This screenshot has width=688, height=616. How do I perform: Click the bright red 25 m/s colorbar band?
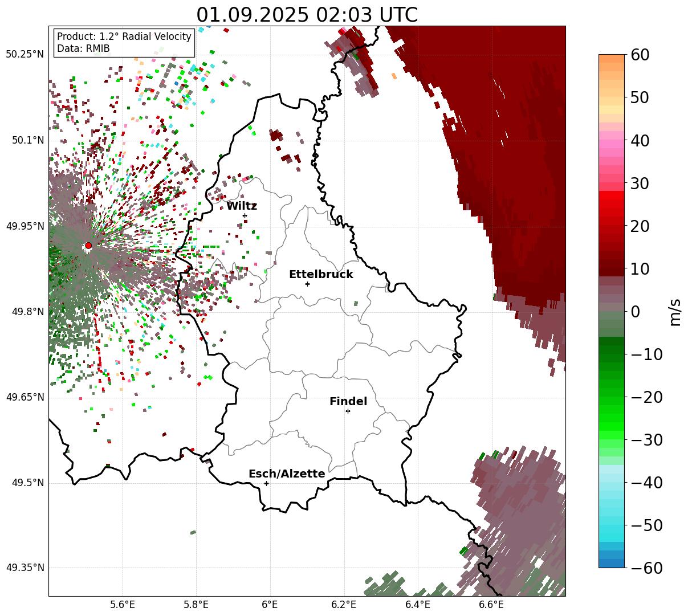(x=612, y=204)
